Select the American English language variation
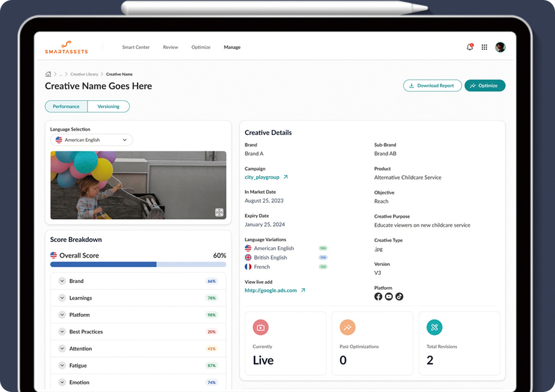Image resolution: width=555 pixels, height=392 pixels. click(x=274, y=249)
